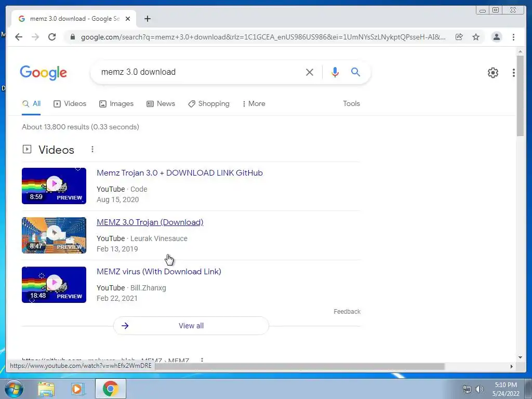
Task: Play the 8:59 video thumbnail preview
Action: (54, 186)
